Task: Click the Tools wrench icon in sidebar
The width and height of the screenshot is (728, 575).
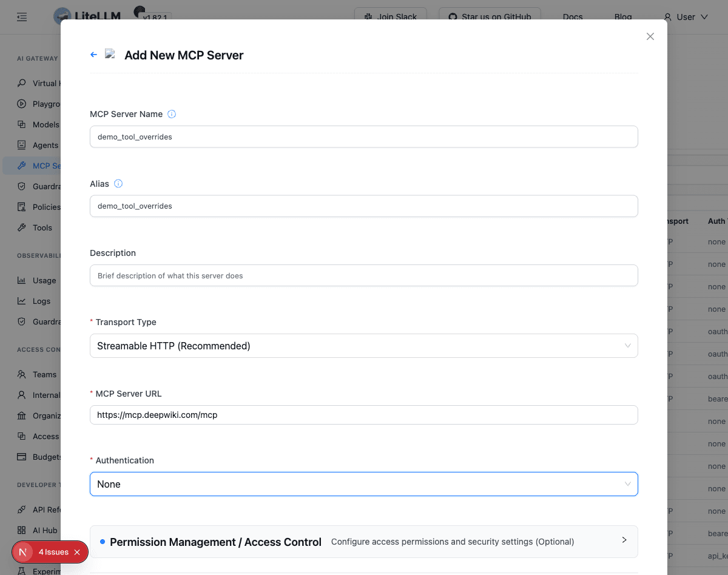Action: click(22, 227)
